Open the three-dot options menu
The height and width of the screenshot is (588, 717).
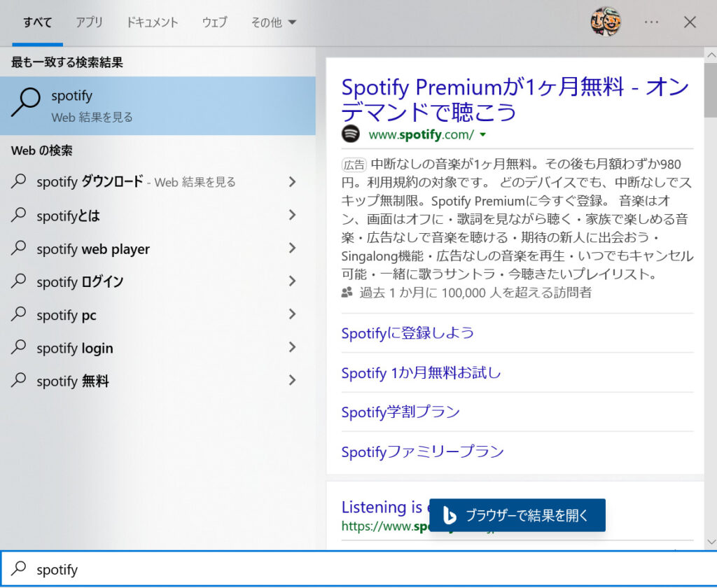(651, 22)
